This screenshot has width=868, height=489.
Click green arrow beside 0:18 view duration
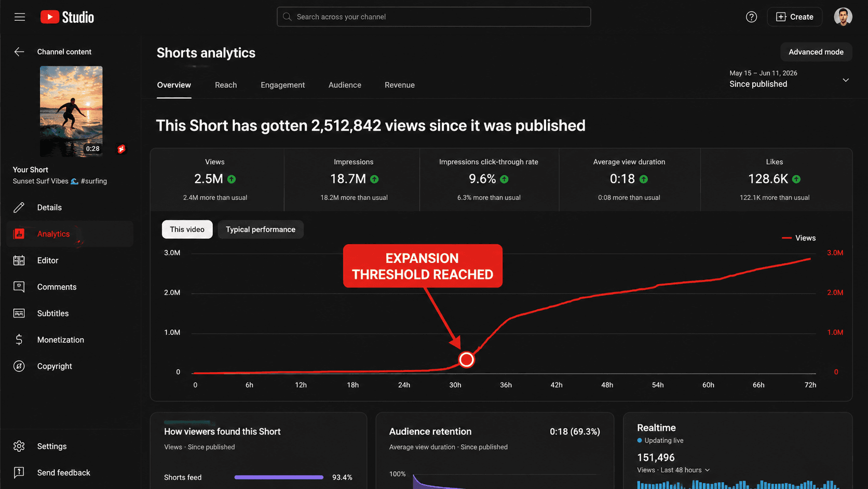644,179
